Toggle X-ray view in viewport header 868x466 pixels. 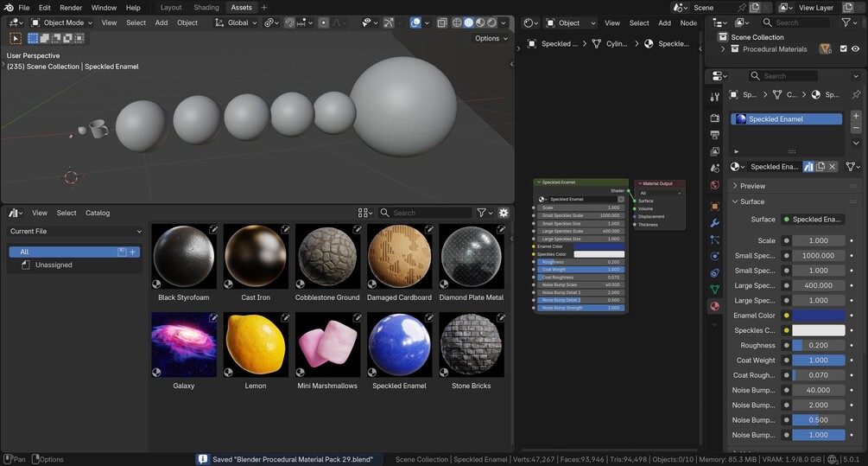coord(441,22)
